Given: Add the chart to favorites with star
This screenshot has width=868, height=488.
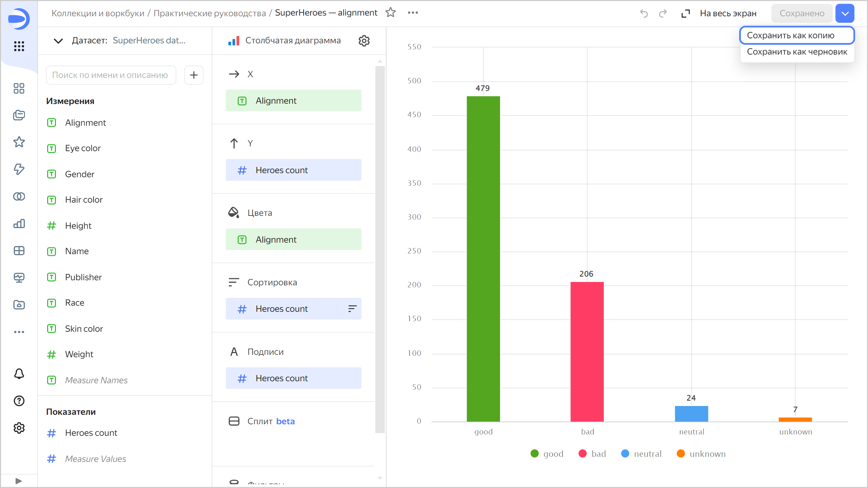Looking at the screenshot, I should 391,13.
